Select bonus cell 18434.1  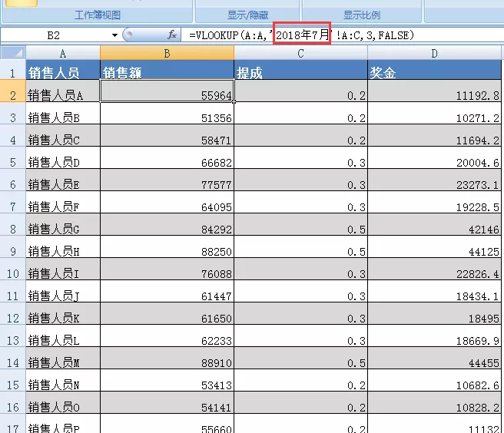pyautogui.click(x=434, y=291)
